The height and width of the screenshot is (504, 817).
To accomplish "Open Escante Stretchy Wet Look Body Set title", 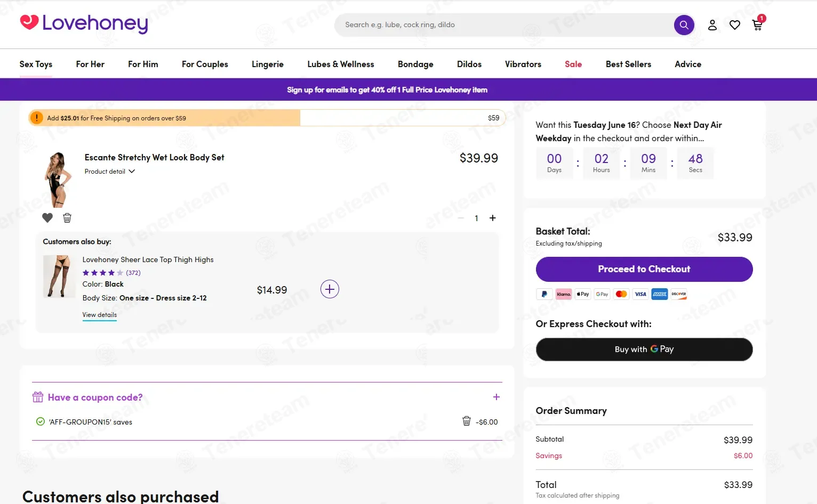I will coord(155,157).
